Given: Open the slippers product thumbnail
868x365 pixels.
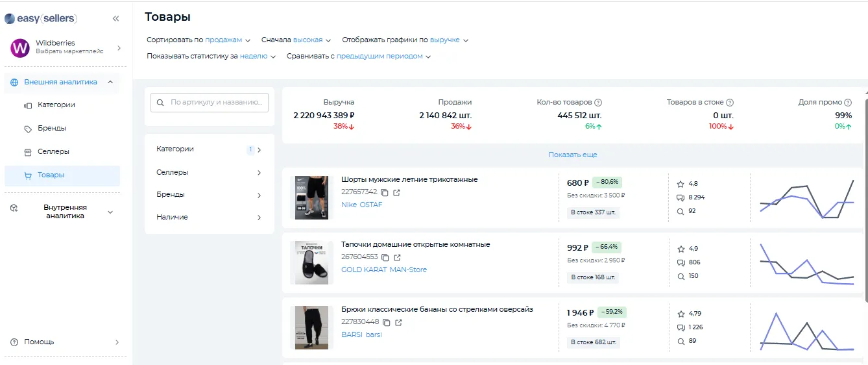Looking at the screenshot, I should pos(311,262).
